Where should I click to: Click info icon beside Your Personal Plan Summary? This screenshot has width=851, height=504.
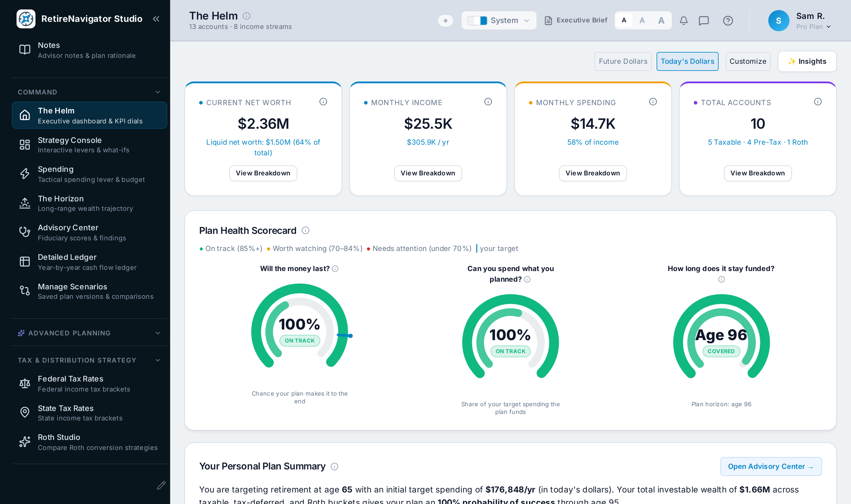click(x=334, y=466)
